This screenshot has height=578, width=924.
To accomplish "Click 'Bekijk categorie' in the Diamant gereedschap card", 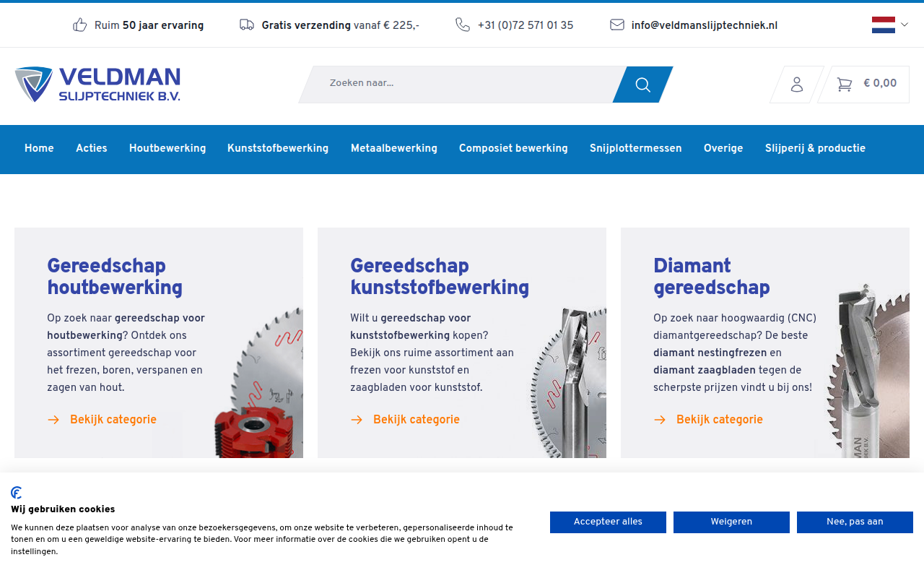I will pos(720,420).
